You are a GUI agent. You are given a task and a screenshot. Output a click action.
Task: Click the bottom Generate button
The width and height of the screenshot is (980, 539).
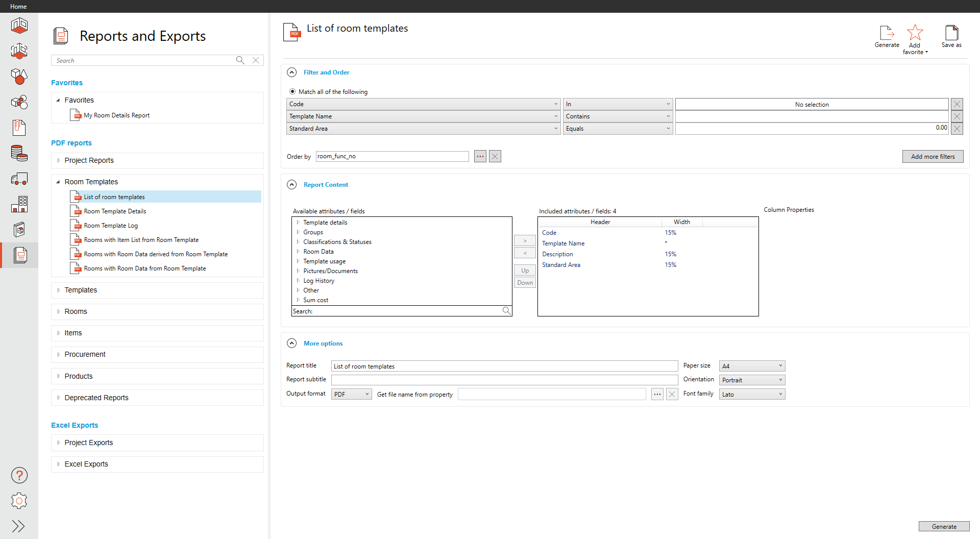pyautogui.click(x=944, y=526)
